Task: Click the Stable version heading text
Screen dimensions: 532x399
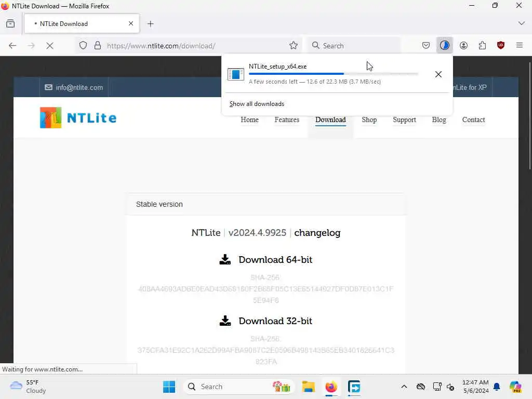Action: coord(159,204)
